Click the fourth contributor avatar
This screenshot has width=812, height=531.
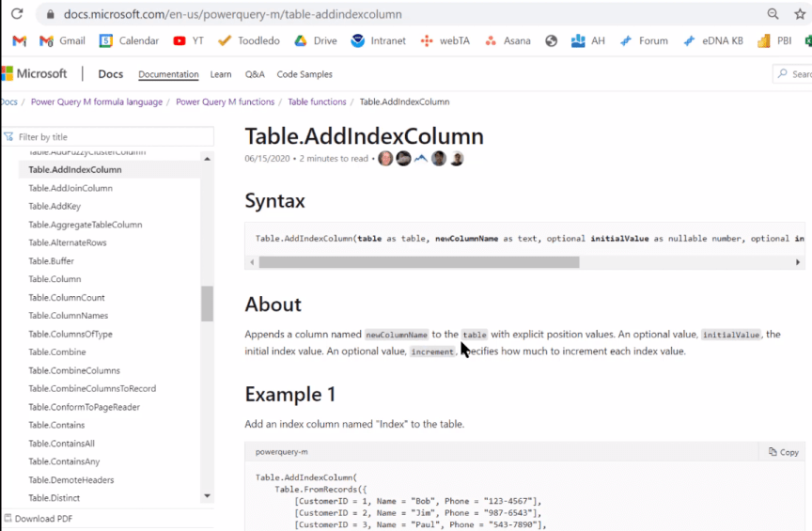click(x=439, y=159)
